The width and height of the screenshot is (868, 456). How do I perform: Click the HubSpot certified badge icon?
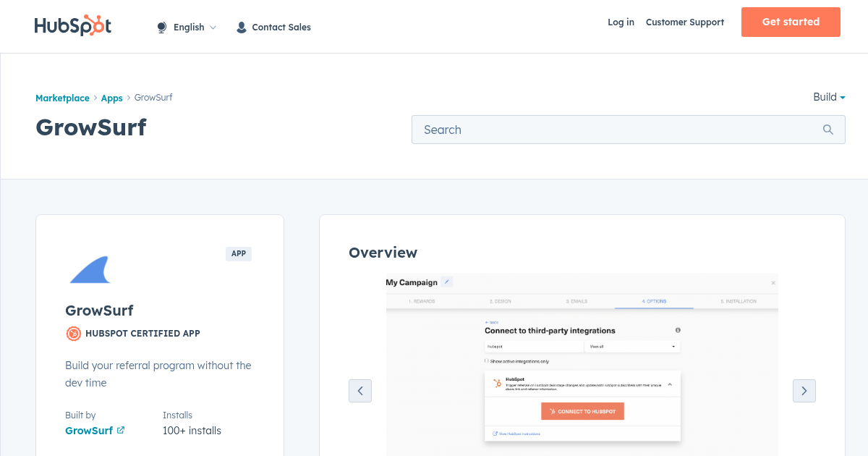73,334
